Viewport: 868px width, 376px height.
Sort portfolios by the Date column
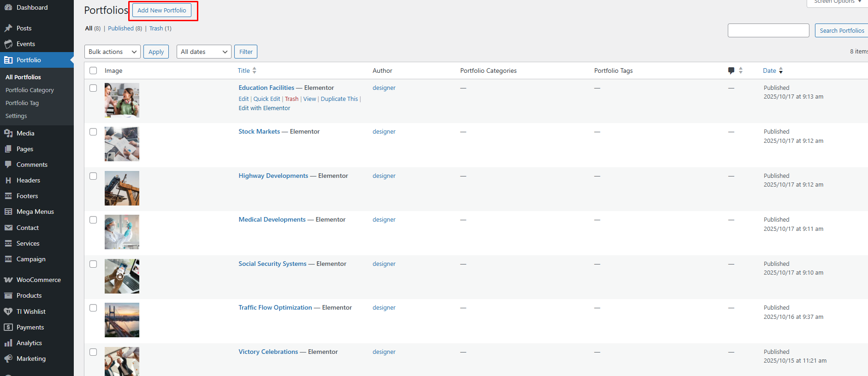click(769, 70)
